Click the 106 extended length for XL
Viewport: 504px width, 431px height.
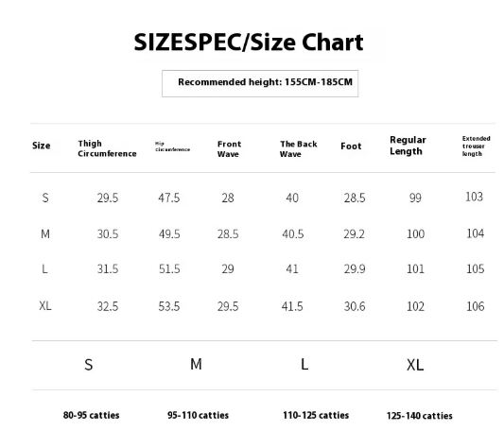(x=475, y=306)
